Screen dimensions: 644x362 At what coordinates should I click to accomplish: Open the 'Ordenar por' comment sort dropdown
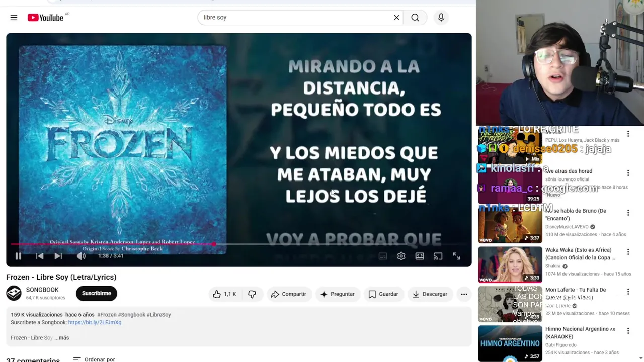tap(94, 359)
